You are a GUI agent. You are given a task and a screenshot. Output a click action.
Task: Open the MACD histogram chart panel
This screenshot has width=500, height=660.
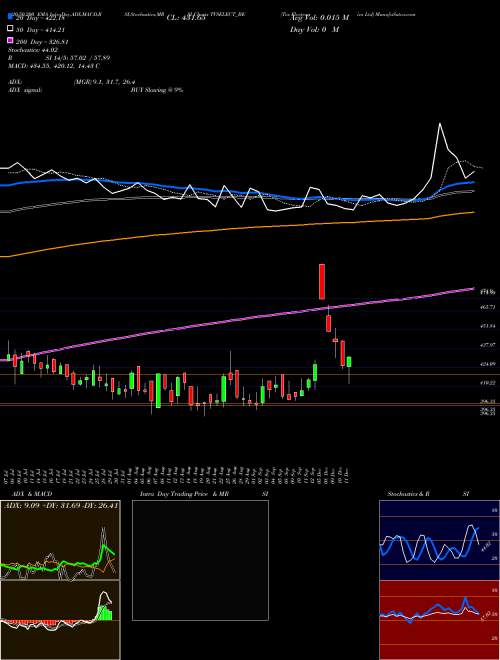pyautogui.click(x=60, y=620)
